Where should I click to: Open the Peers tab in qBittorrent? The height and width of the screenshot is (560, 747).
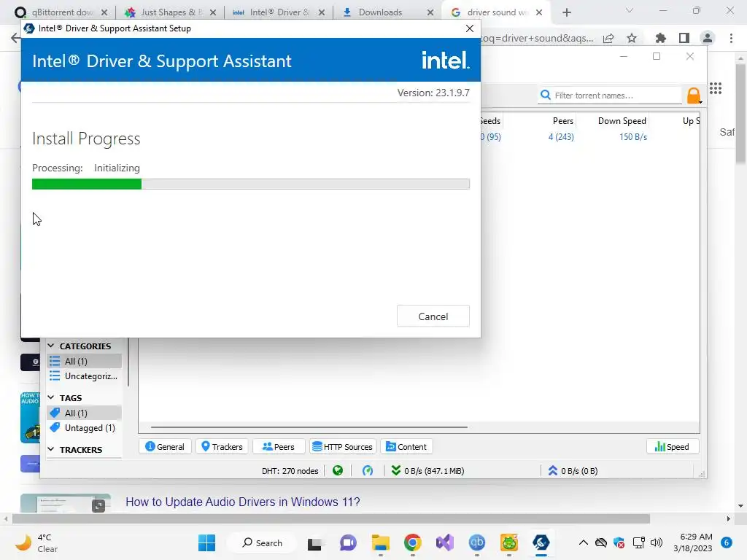(x=279, y=447)
